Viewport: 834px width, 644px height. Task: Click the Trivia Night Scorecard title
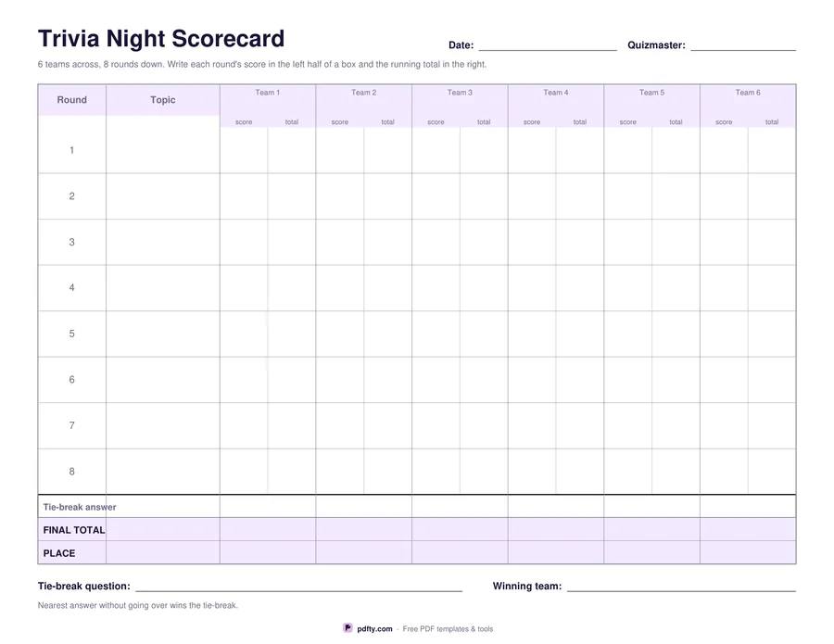tap(161, 38)
